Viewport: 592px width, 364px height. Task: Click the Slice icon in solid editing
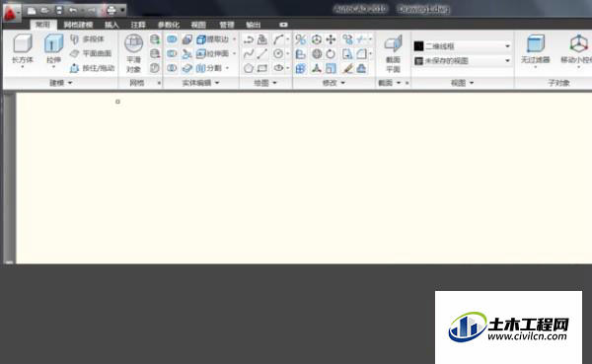pyautogui.click(x=186, y=53)
